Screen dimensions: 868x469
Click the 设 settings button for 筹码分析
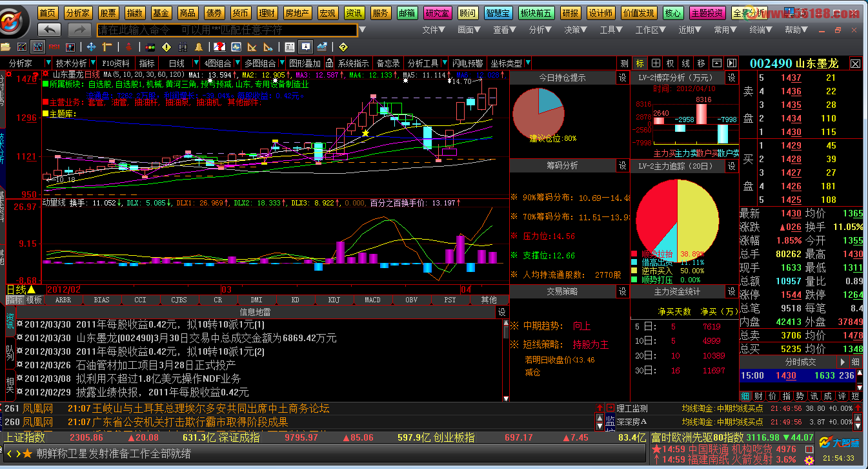622,166
